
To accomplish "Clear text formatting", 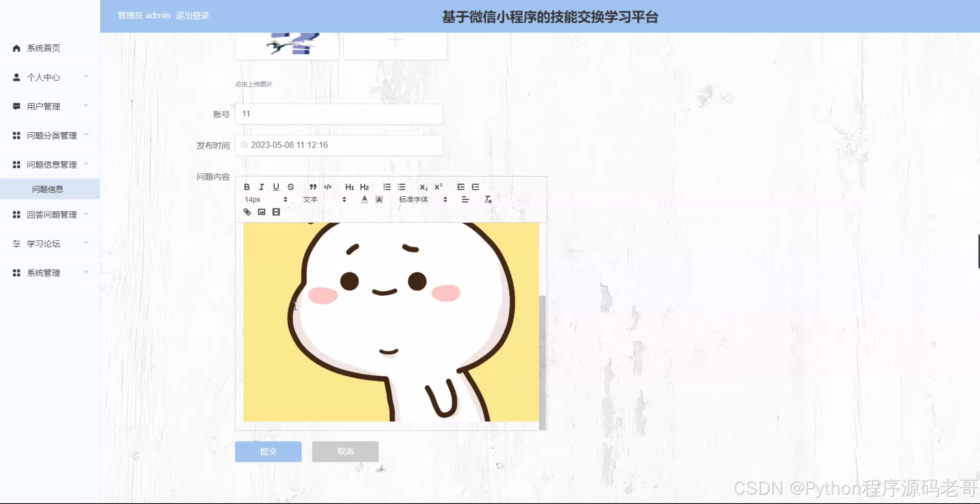I will click(x=488, y=199).
